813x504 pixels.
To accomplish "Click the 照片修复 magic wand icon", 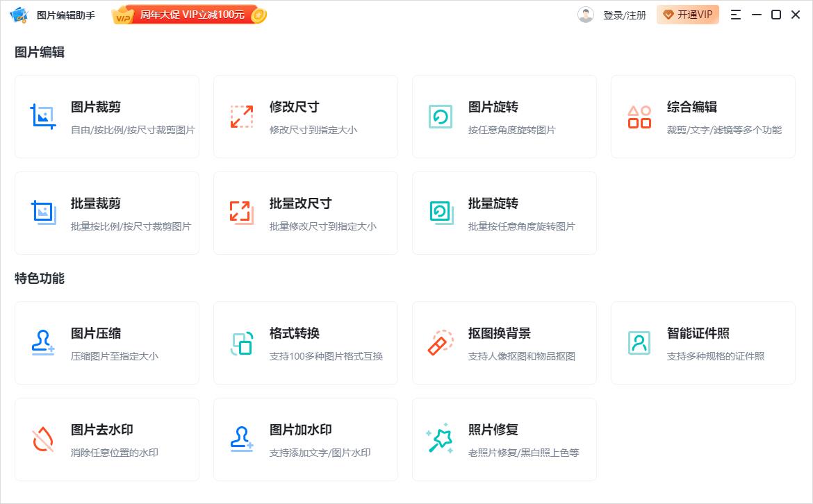I will coord(440,438).
